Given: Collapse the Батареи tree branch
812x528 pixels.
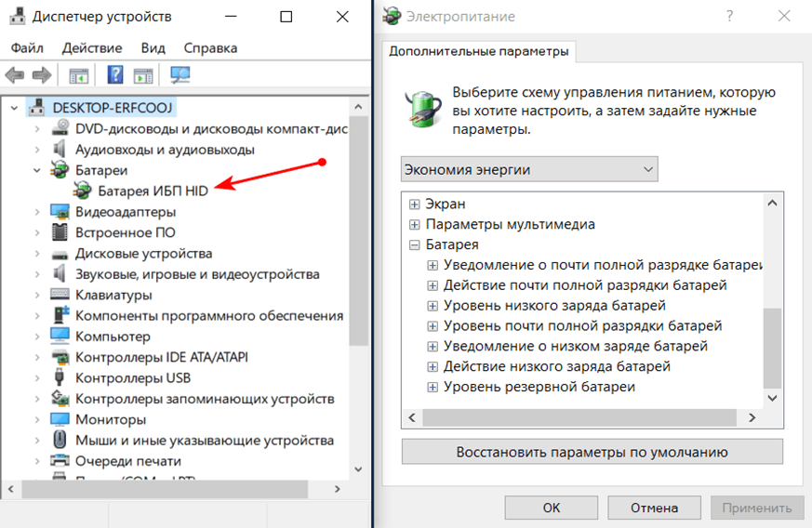Looking at the screenshot, I should click(x=37, y=170).
